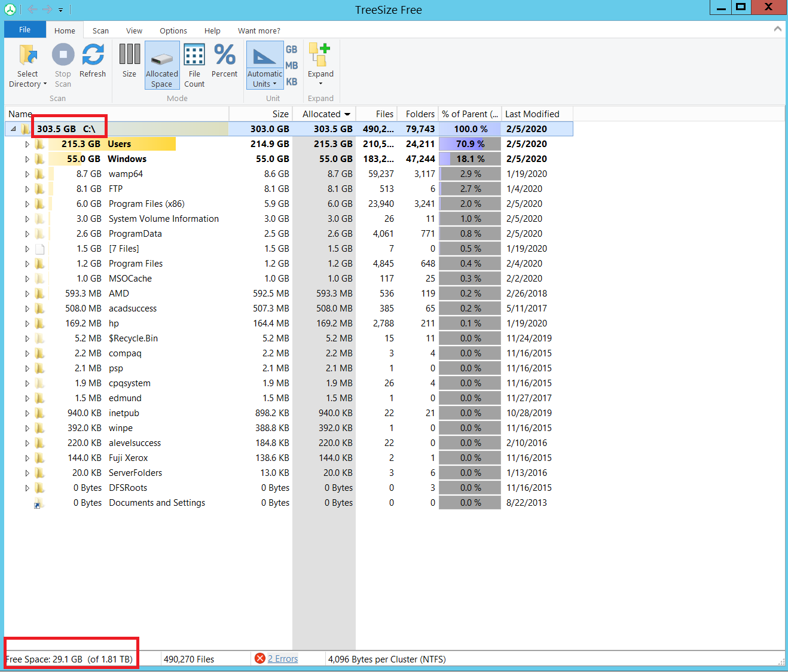Image resolution: width=788 pixels, height=672 pixels.
Task: Click the Fuji Xerox folder icon
Action: click(39, 458)
